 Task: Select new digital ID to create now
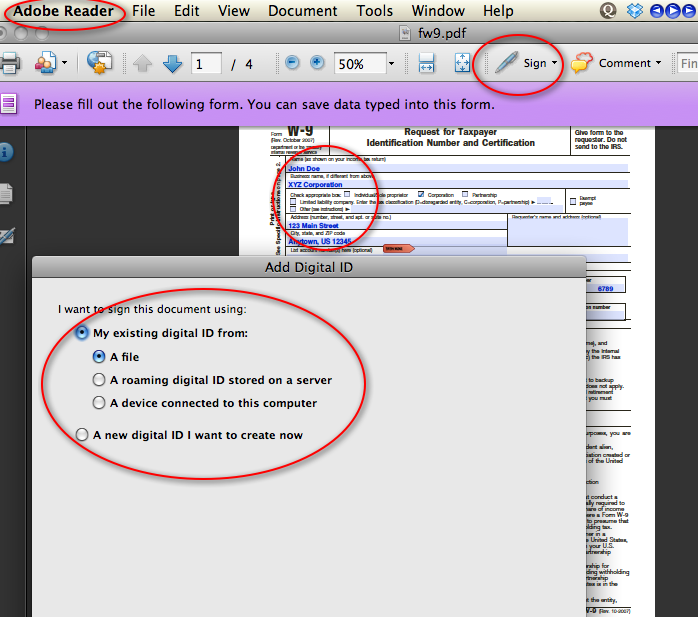(82, 434)
